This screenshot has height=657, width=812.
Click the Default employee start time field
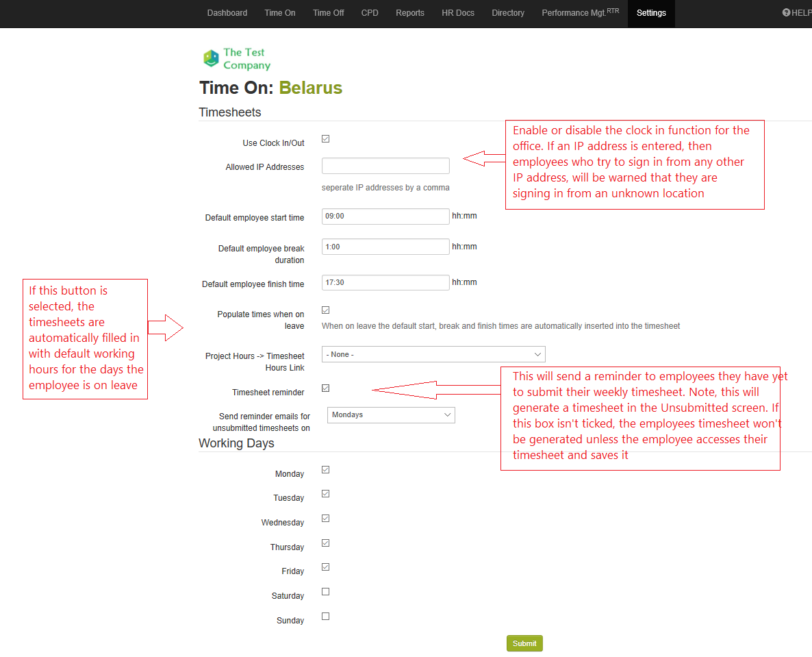point(385,216)
